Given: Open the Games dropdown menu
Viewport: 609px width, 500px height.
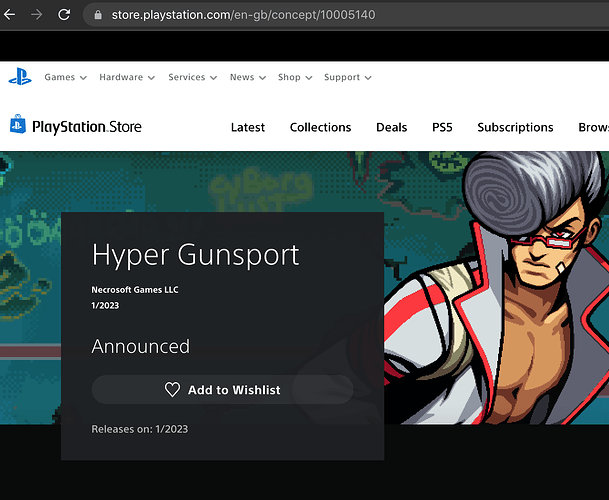Looking at the screenshot, I should coord(65,77).
